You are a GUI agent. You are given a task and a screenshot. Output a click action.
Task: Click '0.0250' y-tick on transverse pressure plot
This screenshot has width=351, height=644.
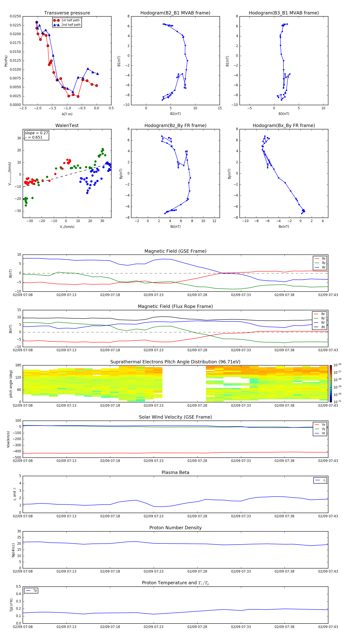15,16
